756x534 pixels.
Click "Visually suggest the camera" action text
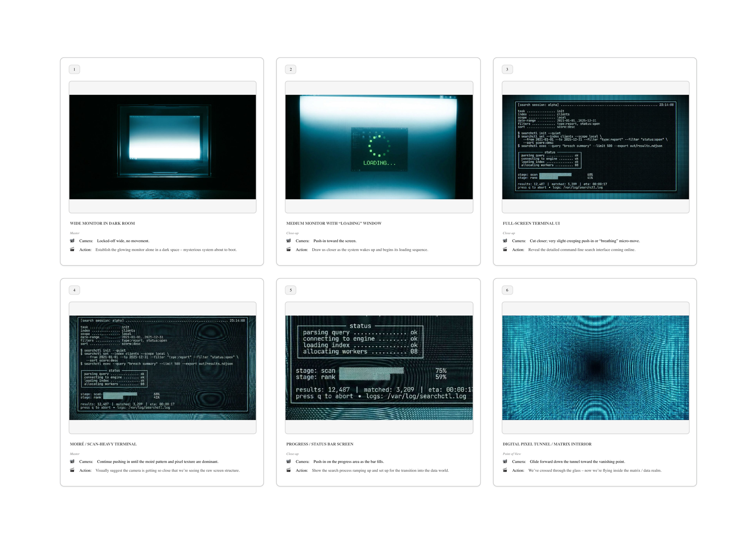pos(168,471)
